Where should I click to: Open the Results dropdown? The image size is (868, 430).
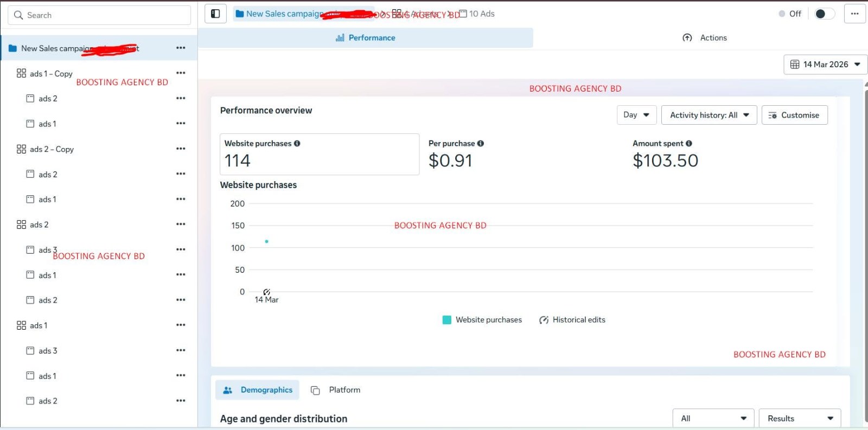[x=800, y=419]
